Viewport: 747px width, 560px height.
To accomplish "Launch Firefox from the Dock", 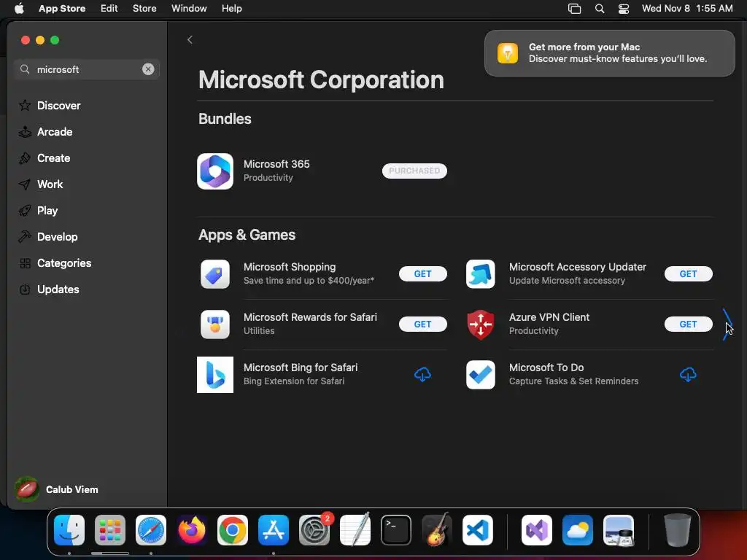I will pos(192,530).
